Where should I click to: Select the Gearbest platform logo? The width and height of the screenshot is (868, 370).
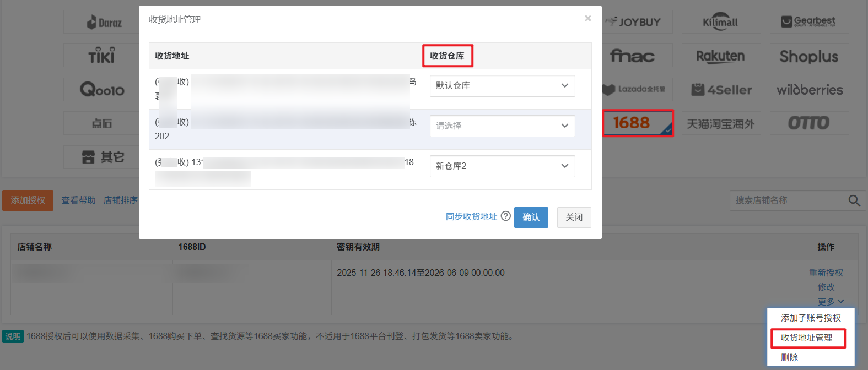pos(809,22)
